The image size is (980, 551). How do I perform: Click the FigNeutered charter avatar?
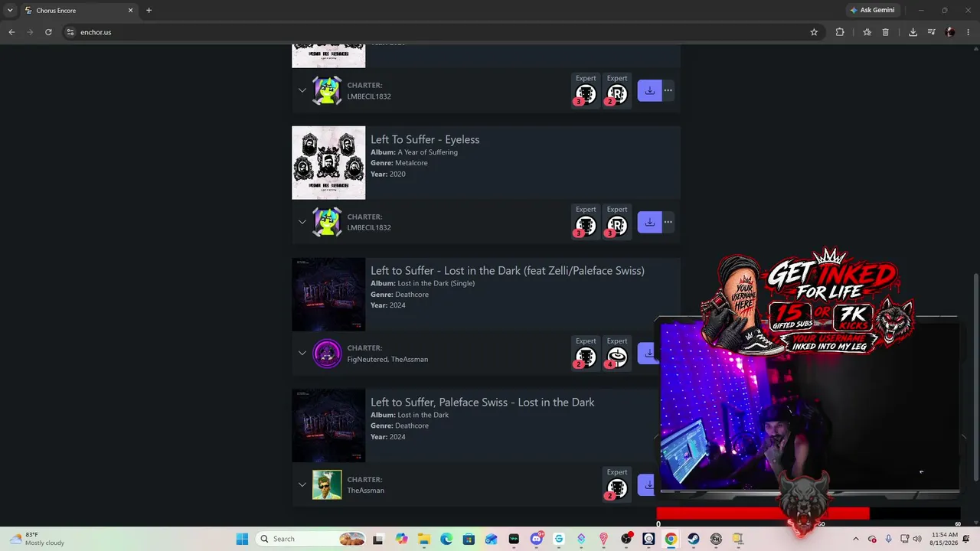point(327,354)
